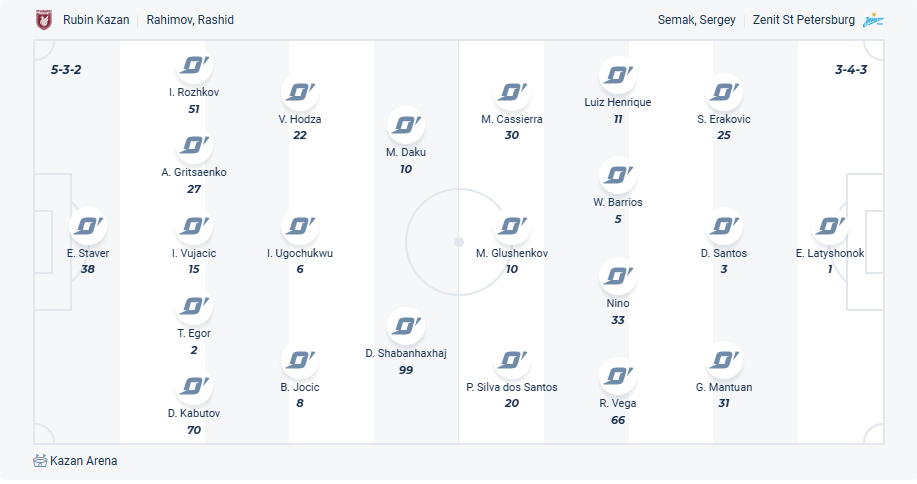The height and width of the screenshot is (484, 917).
Task: Click I. Ugochukwu's player avatar
Action: pos(300,227)
